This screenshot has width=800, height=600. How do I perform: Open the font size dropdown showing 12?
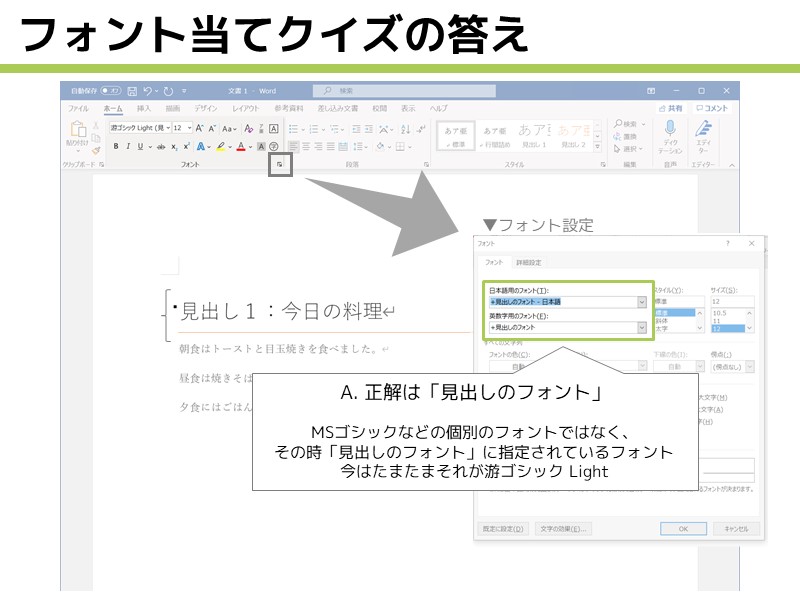(188, 128)
